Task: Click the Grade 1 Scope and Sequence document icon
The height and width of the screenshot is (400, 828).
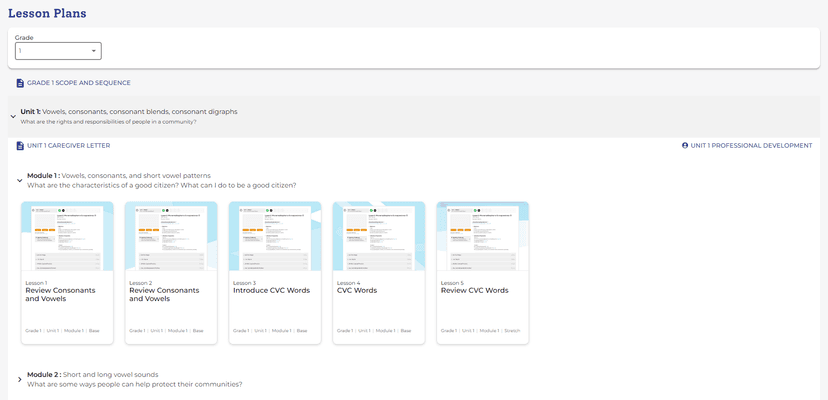Action: pos(20,83)
